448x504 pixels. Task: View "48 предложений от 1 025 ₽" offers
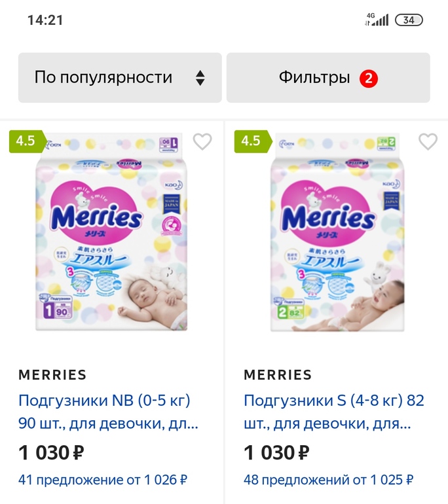point(328,480)
